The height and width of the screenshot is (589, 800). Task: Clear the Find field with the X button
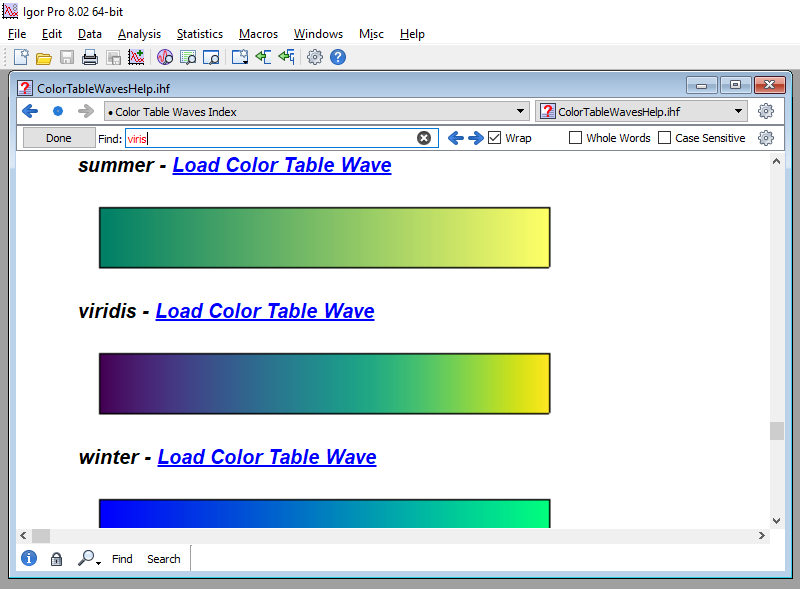(424, 138)
